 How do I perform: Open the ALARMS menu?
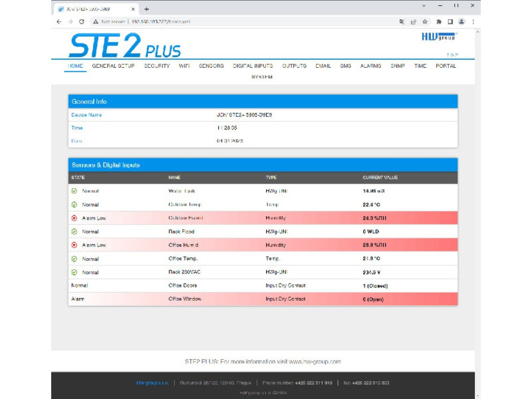pos(370,66)
